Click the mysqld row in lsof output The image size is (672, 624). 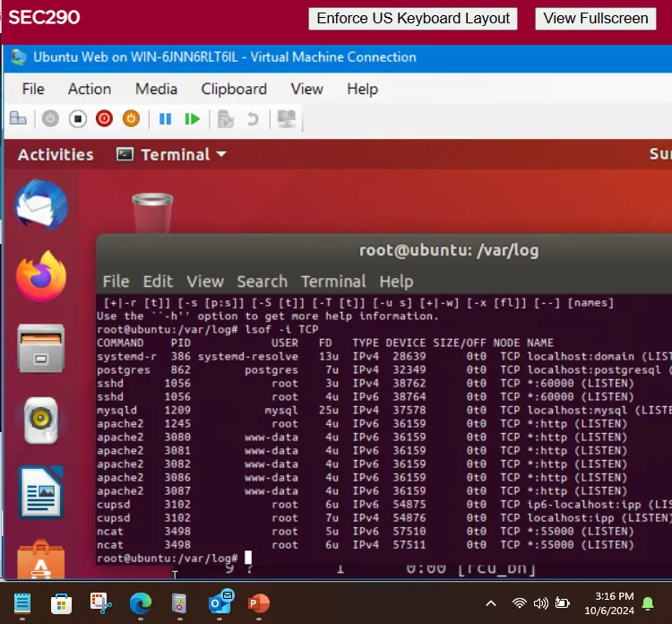(383, 410)
